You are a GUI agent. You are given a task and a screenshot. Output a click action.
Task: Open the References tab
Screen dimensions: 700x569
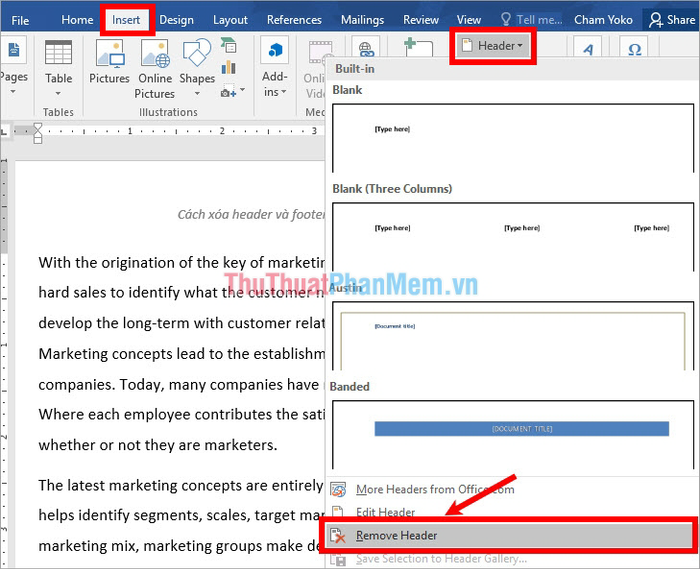294,20
